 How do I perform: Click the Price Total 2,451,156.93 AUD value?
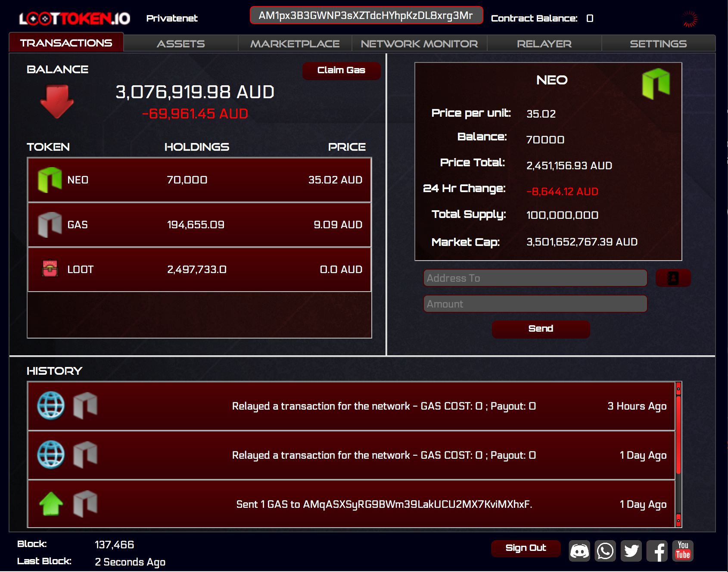pyautogui.click(x=569, y=165)
